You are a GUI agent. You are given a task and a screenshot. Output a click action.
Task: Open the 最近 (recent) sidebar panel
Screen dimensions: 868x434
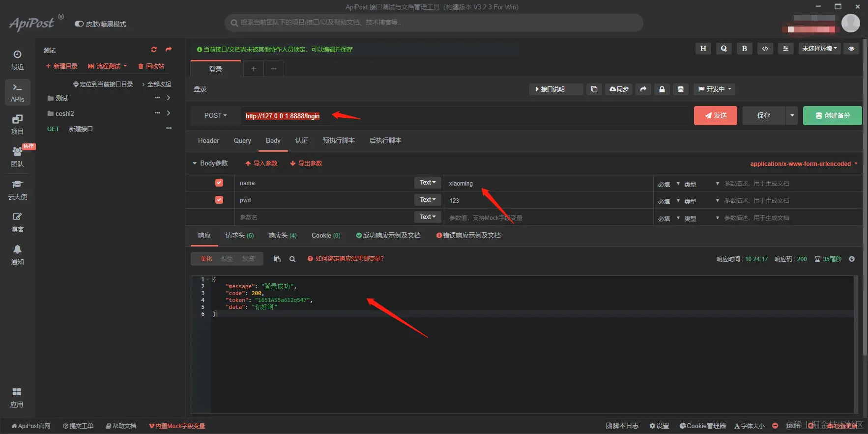(17, 60)
